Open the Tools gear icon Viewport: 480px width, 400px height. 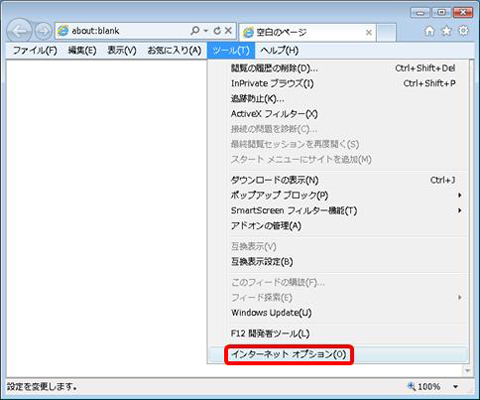tap(463, 31)
